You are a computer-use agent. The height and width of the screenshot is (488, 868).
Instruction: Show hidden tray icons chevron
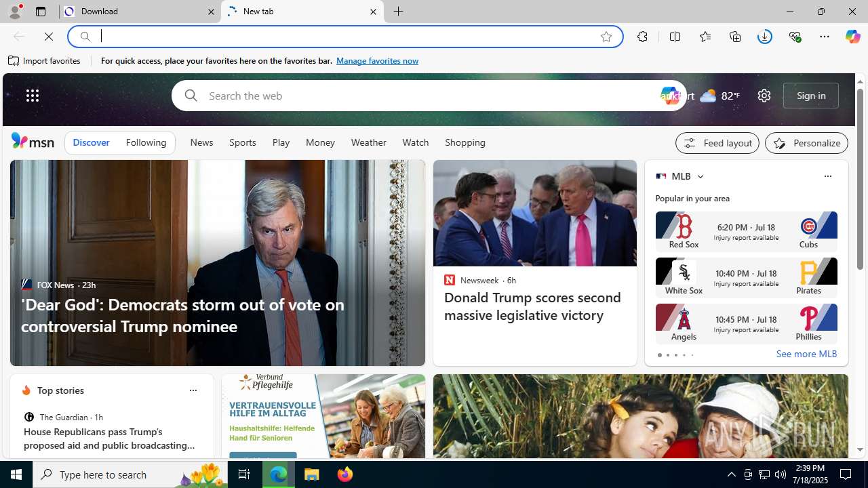[x=731, y=474]
